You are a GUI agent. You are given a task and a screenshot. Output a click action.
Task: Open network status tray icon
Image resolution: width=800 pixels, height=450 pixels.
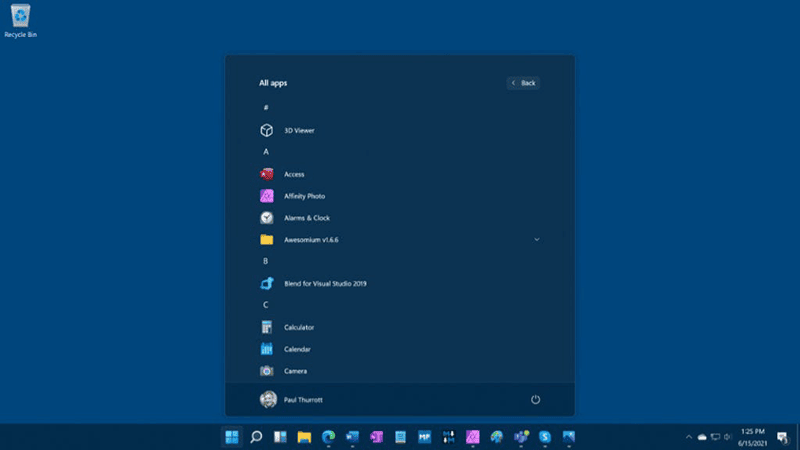[715, 437]
